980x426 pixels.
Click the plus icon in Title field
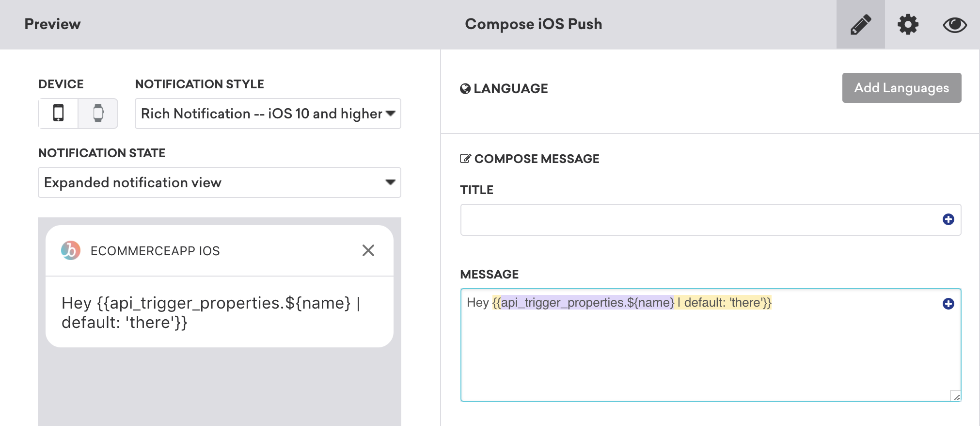pos(948,219)
